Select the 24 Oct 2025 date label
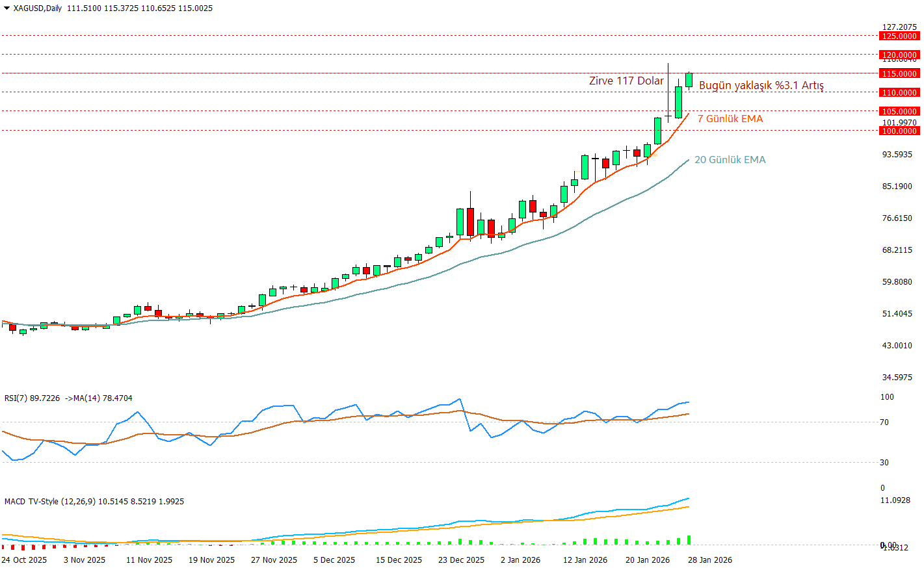Screen dimensions: 924x568 [x=24, y=560]
